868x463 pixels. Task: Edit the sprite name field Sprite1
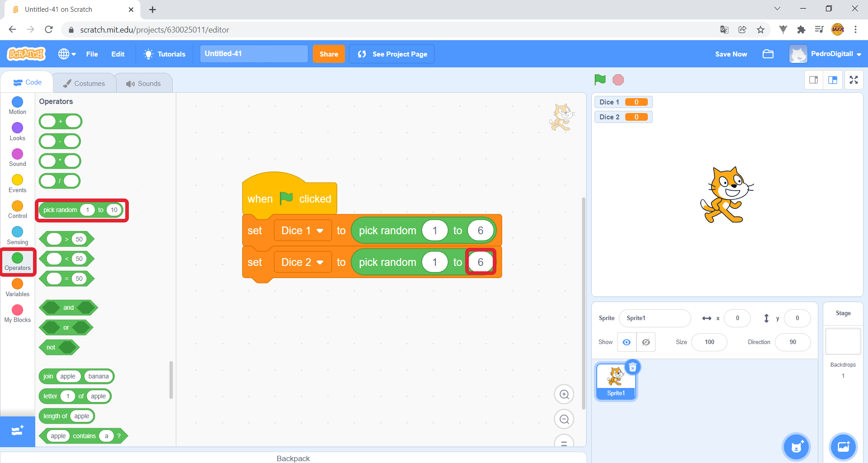click(x=655, y=318)
